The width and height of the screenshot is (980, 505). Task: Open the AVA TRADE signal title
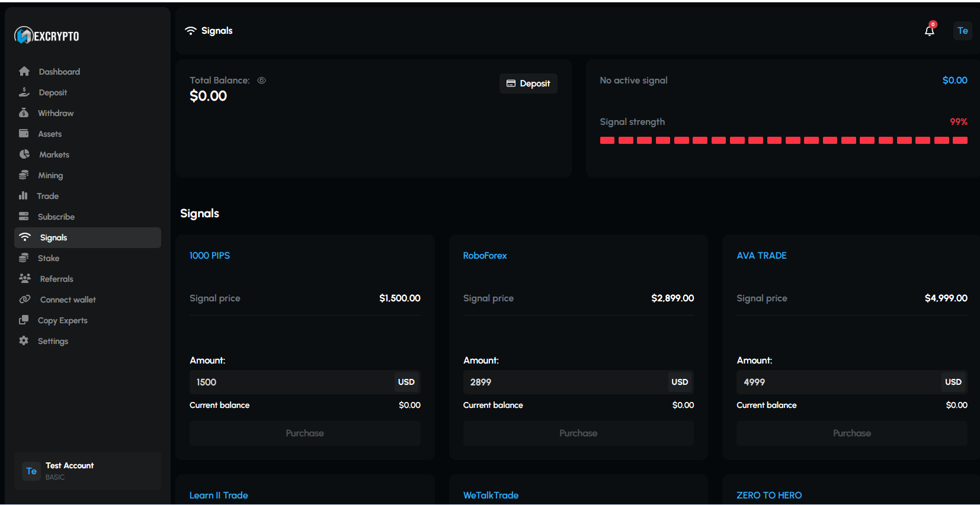[761, 255]
